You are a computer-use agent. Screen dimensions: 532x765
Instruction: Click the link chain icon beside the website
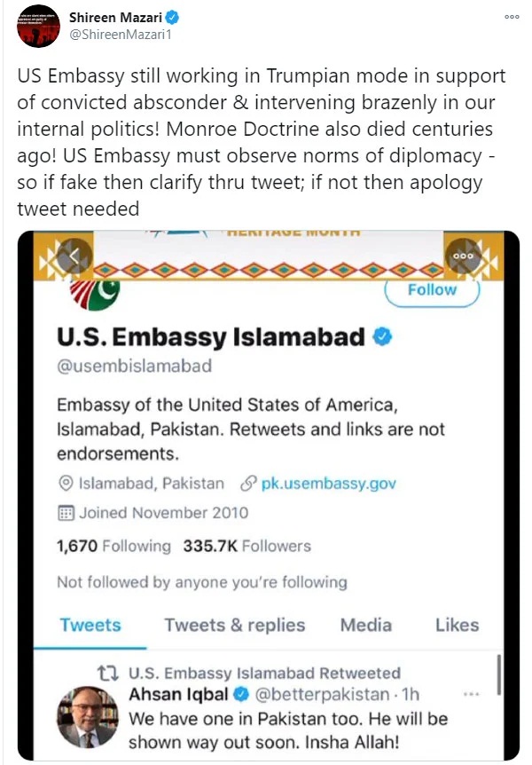pyautogui.click(x=248, y=484)
